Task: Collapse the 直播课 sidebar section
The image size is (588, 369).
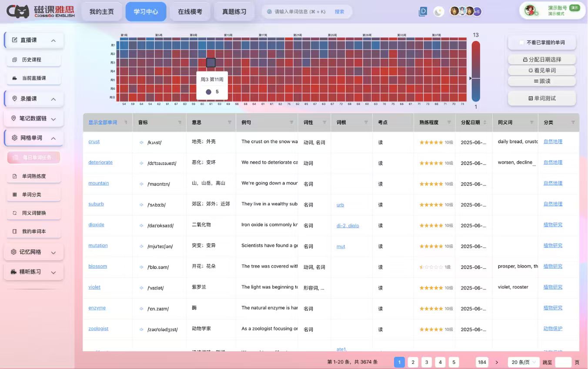Action: pyautogui.click(x=53, y=40)
